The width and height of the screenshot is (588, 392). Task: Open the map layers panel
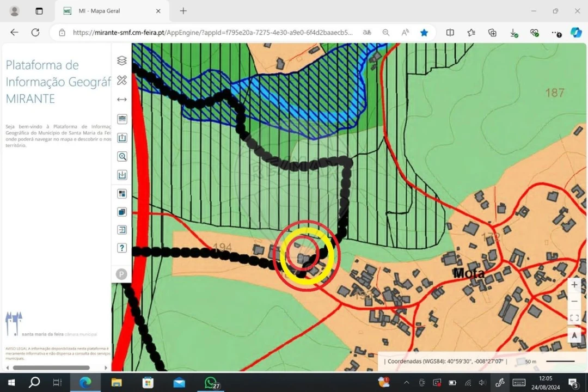(122, 60)
